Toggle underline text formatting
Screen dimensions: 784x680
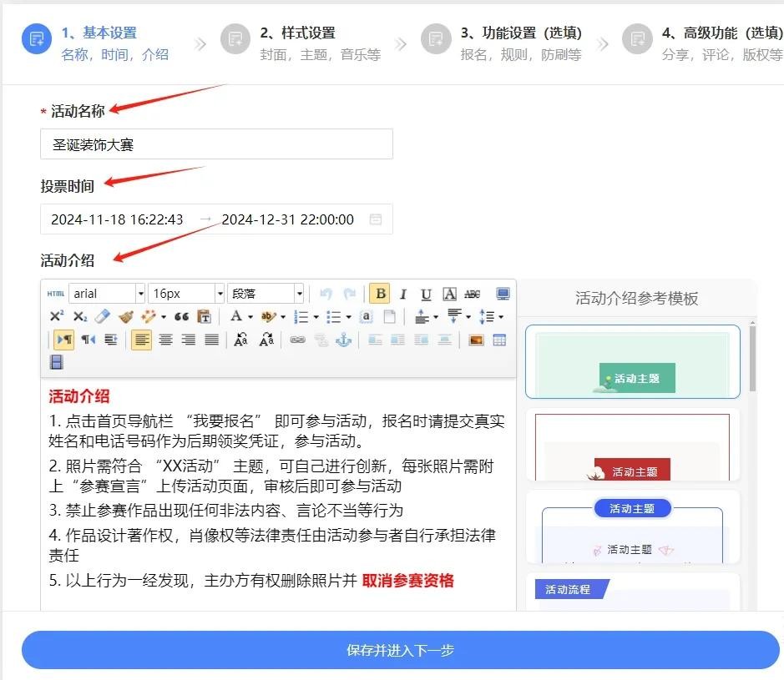426,294
